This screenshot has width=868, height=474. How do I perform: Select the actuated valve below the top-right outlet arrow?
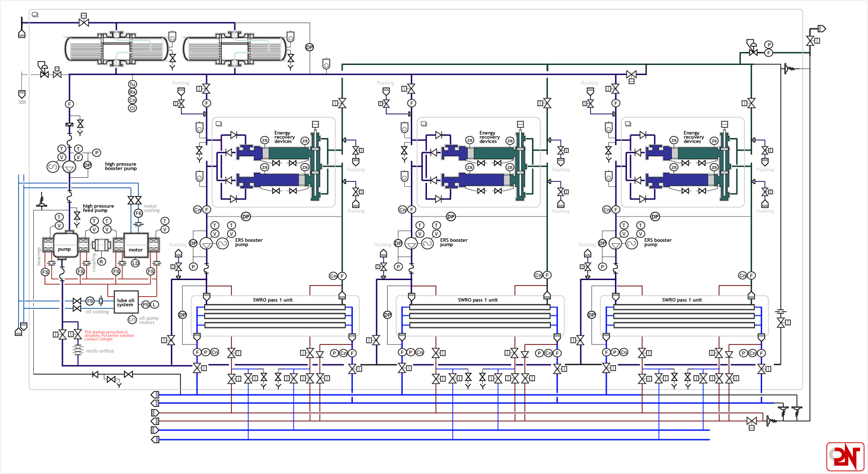click(813, 41)
